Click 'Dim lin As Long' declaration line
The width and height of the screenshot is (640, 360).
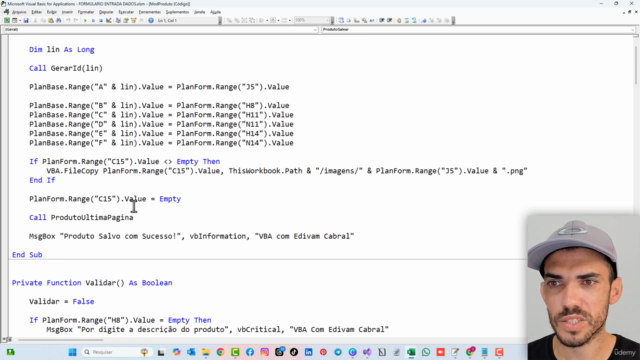[x=62, y=49]
